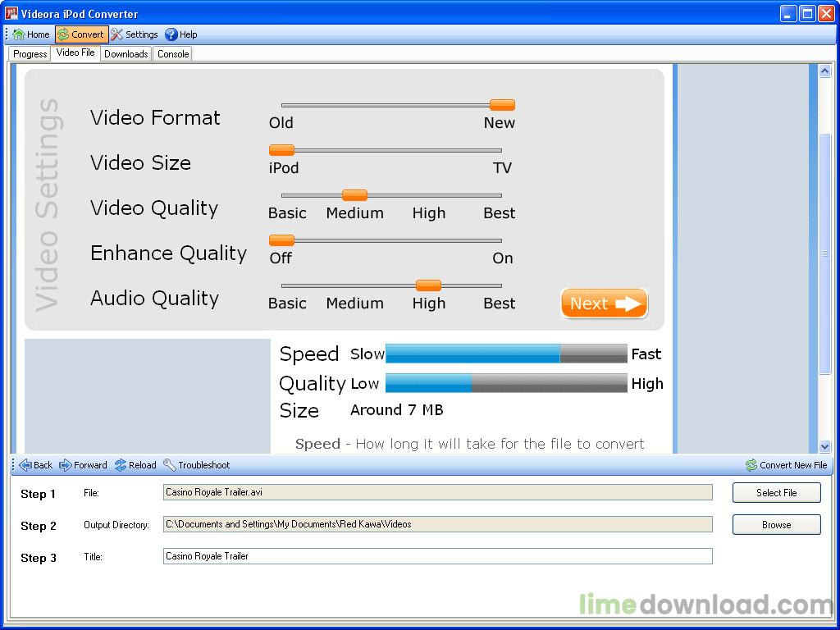This screenshot has height=630, width=840.
Task: Click the Forward arrow icon
Action: [66, 465]
